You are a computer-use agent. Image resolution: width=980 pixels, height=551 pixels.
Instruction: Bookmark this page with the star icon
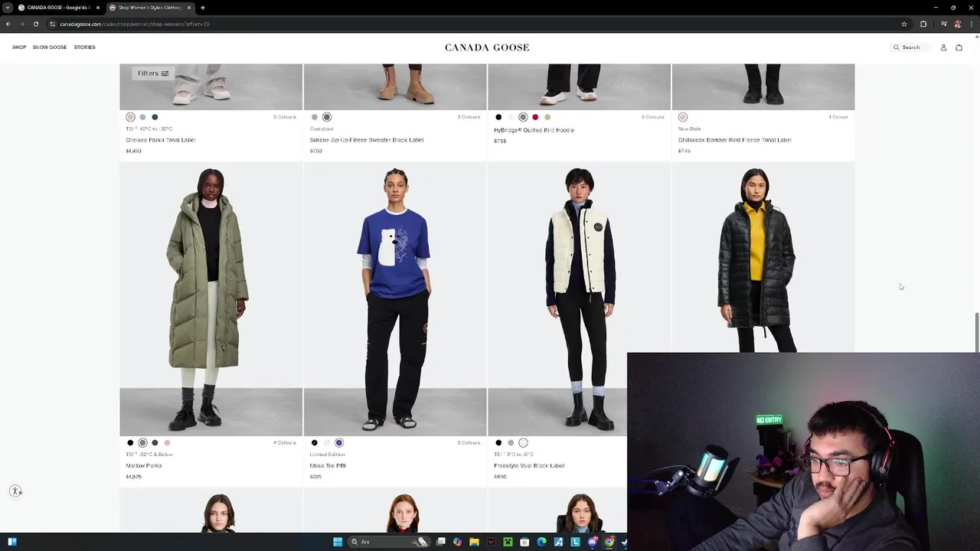tap(904, 24)
